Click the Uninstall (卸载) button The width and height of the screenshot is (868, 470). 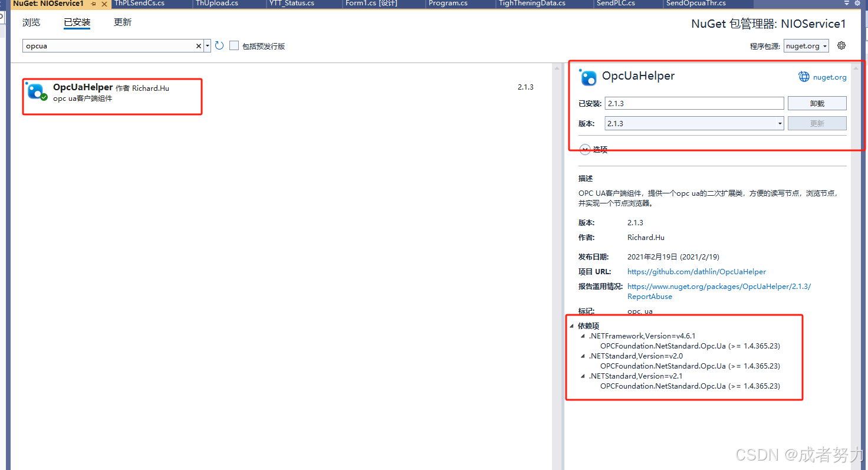pos(817,103)
